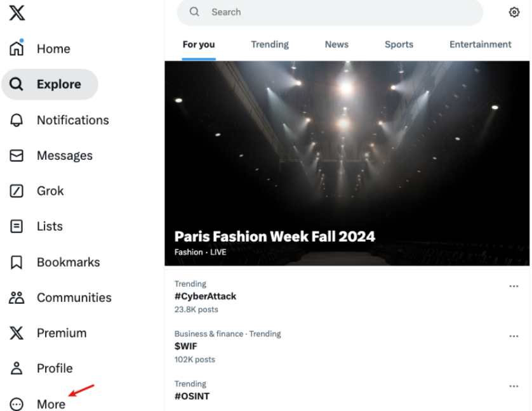Launch Grok from the sidebar icon

pos(17,191)
